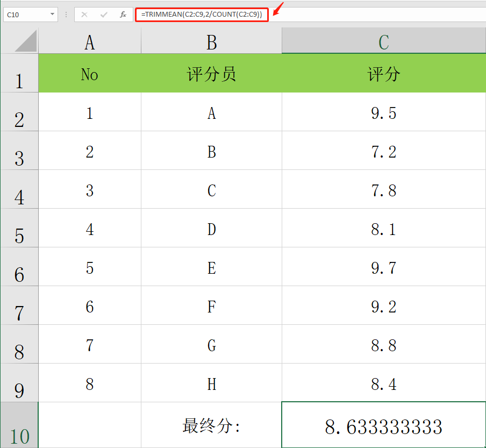The image size is (486, 448).
Task: Select the score cell "9.7"
Action: click(x=384, y=267)
